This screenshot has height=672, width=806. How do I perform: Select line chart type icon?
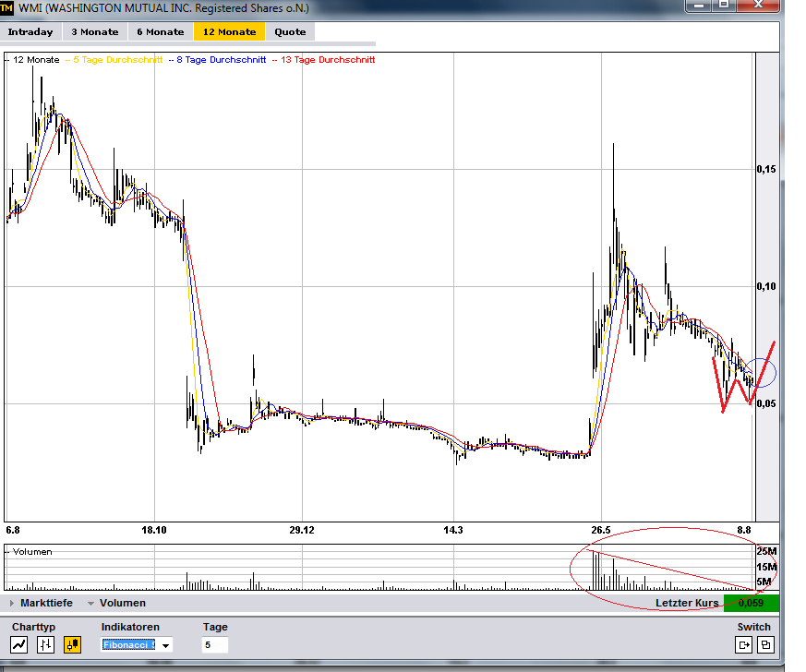[x=19, y=645]
